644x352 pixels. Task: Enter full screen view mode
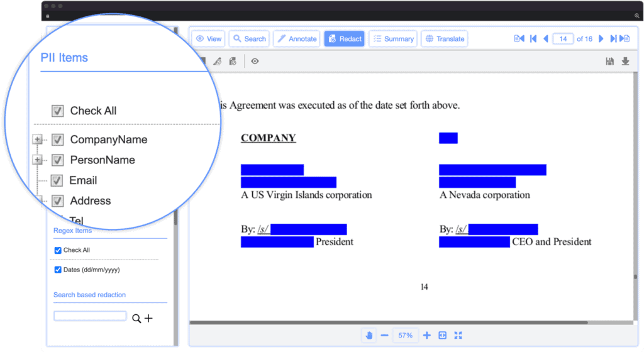point(458,336)
